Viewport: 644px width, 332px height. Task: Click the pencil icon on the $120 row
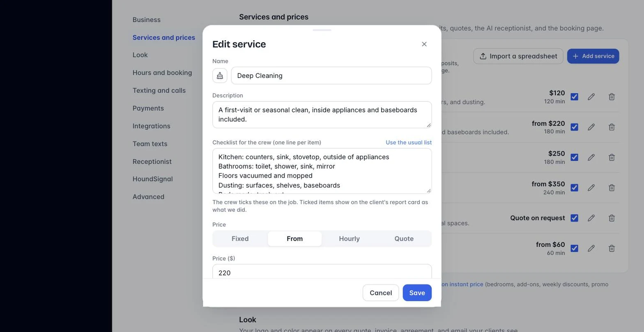tap(591, 97)
